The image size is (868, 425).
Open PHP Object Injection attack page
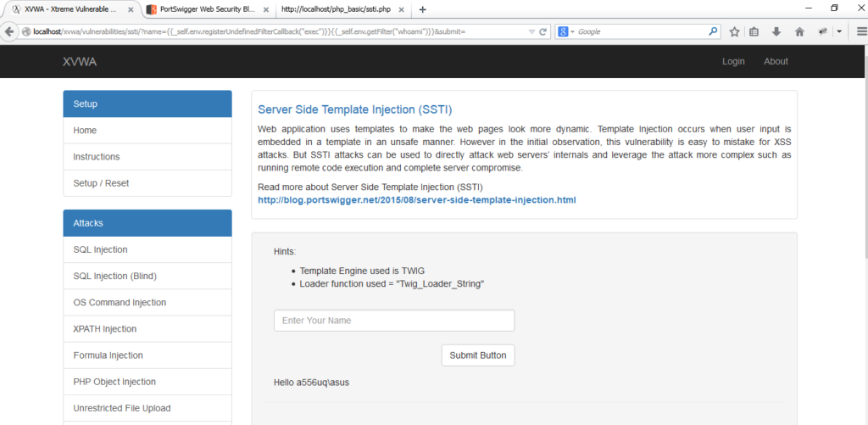pos(147,382)
